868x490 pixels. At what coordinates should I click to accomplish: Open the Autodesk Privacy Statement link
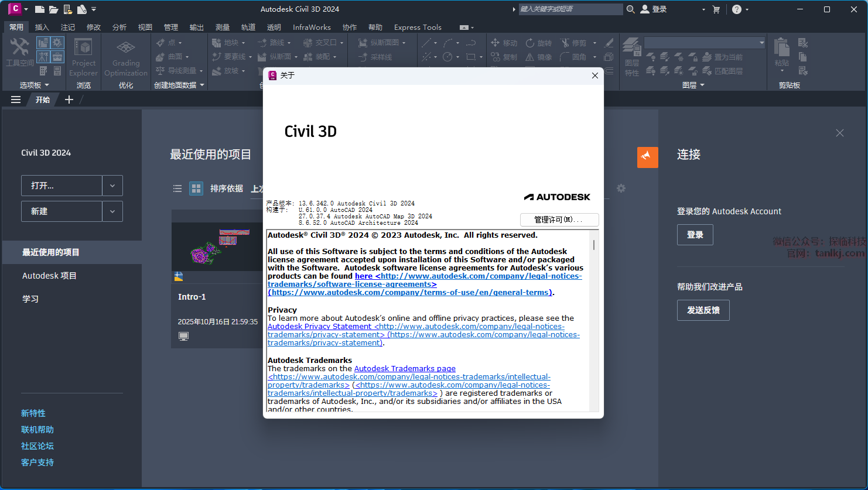[x=320, y=326]
